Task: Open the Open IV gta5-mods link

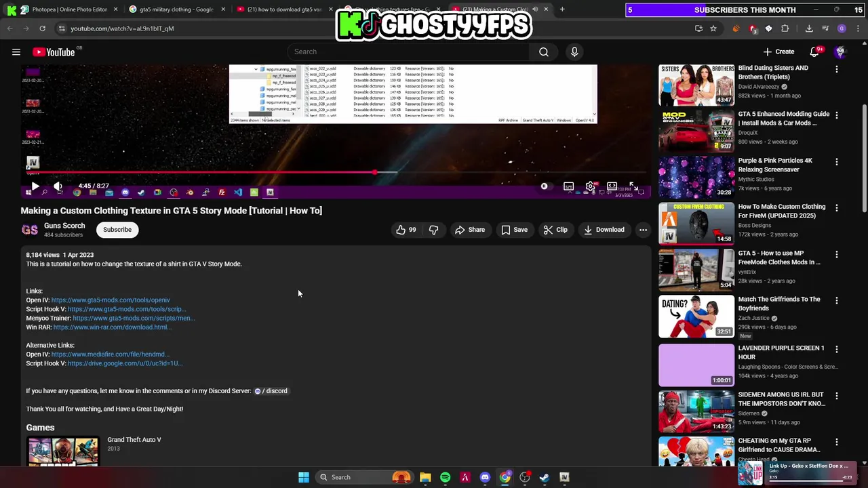Action: pos(111,300)
